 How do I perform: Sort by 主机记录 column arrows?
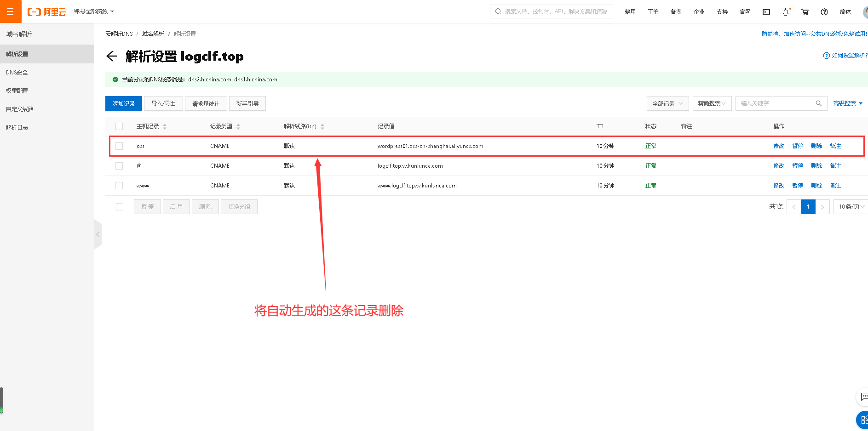[x=165, y=126]
